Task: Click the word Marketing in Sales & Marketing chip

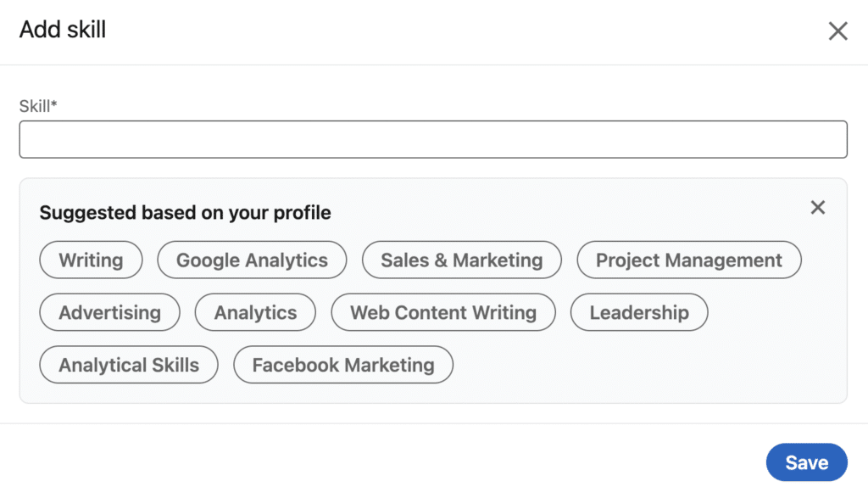Action: click(498, 260)
